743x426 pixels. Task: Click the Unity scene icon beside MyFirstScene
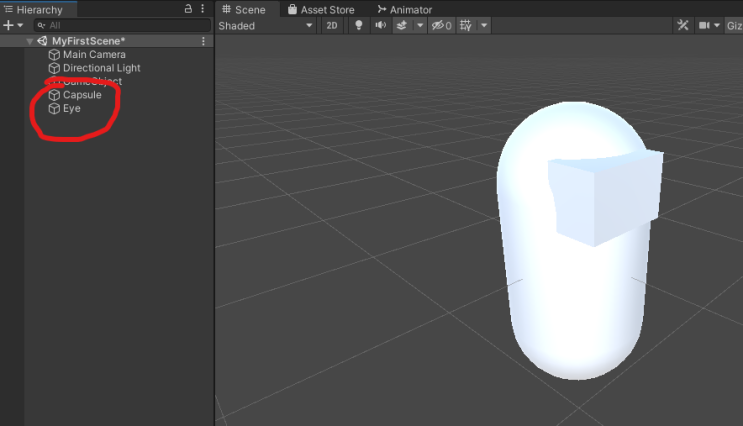[x=42, y=41]
